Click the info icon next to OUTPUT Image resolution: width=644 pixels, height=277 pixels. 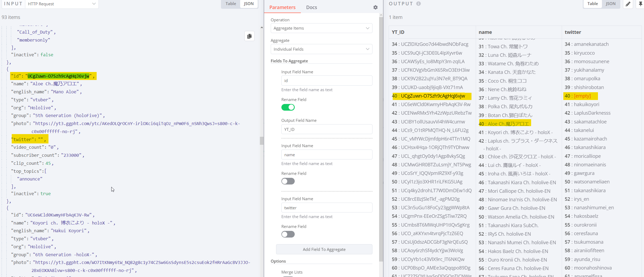tap(419, 3)
